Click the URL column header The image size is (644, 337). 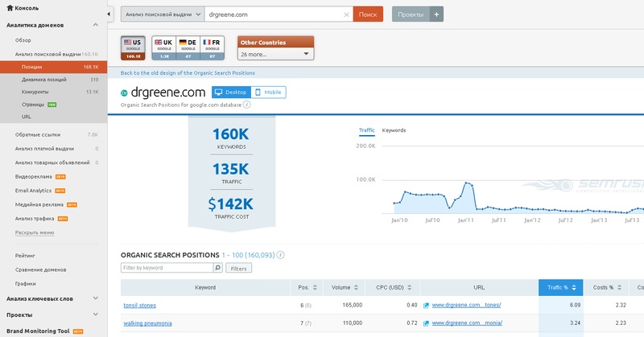tap(479, 288)
